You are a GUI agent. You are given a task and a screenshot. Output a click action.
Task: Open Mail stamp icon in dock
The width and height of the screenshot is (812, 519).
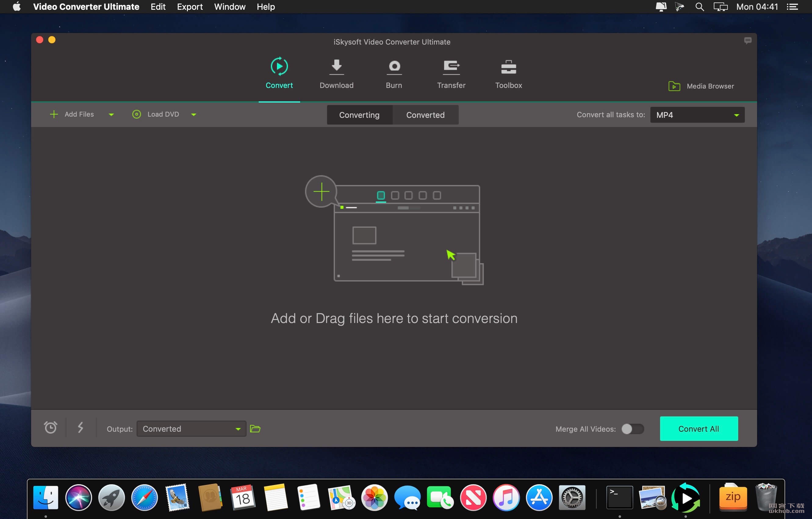pos(177,497)
